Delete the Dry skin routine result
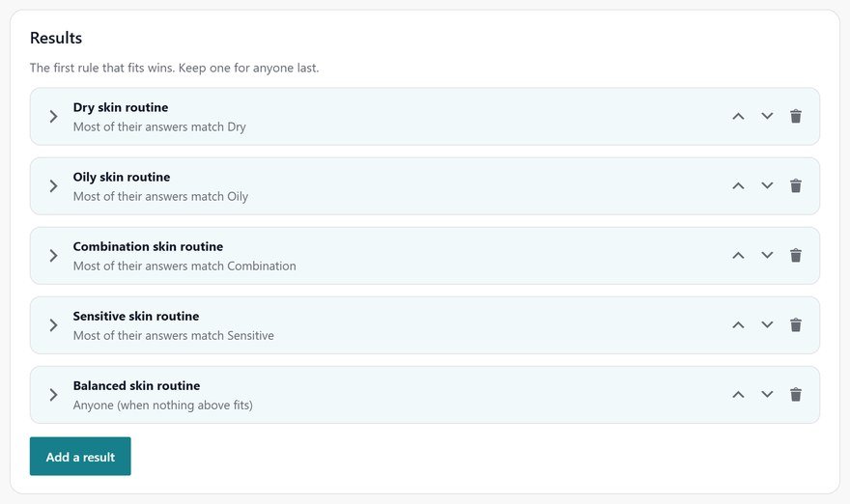 [x=796, y=117]
